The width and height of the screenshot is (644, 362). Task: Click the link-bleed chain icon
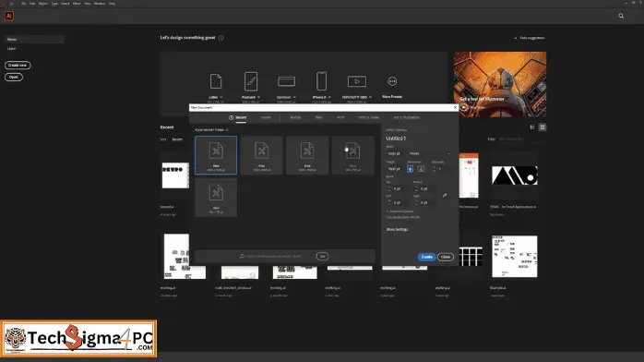445,195
